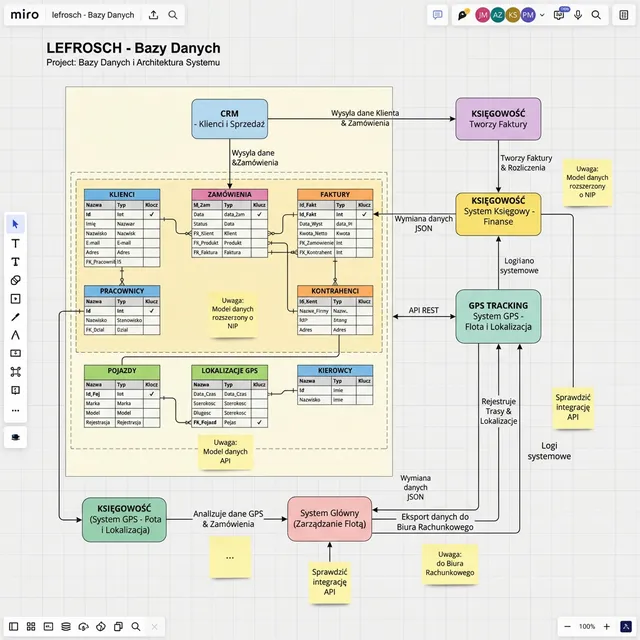Click the KONTRAHENCI table header
Screen dimensions: 640x640
tap(335, 291)
